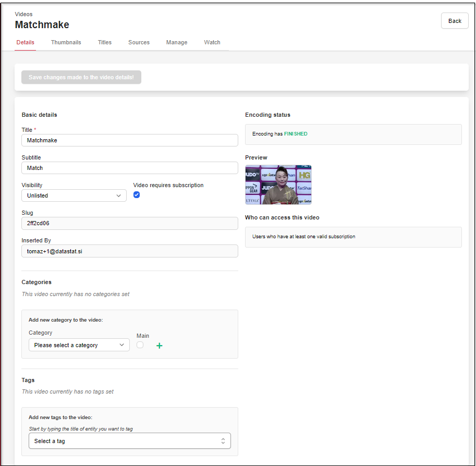Click the up-down arrows in tag selector
This screenshot has height=466, width=476.
(223, 441)
